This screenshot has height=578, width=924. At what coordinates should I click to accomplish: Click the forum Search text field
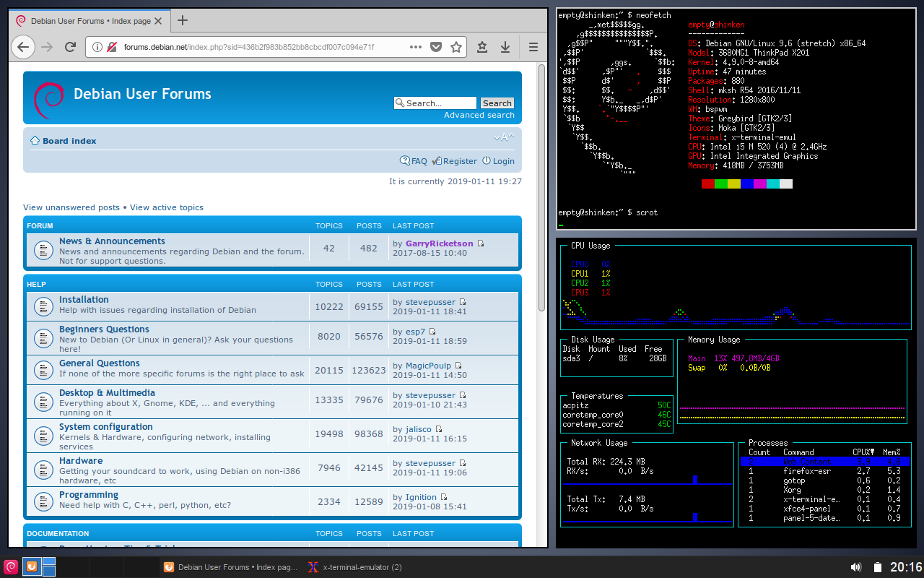tap(435, 103)
